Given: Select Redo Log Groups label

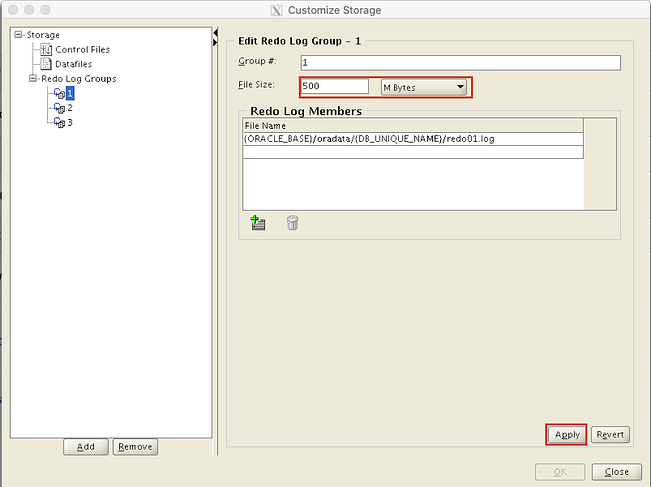Looking at the screenshot, I should (x=78, y=78).
